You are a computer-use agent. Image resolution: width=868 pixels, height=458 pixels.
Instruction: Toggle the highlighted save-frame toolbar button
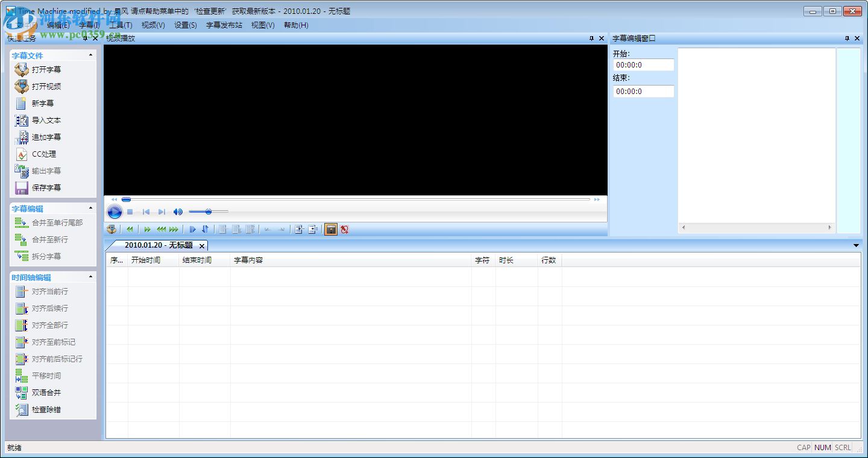point(331,229)
